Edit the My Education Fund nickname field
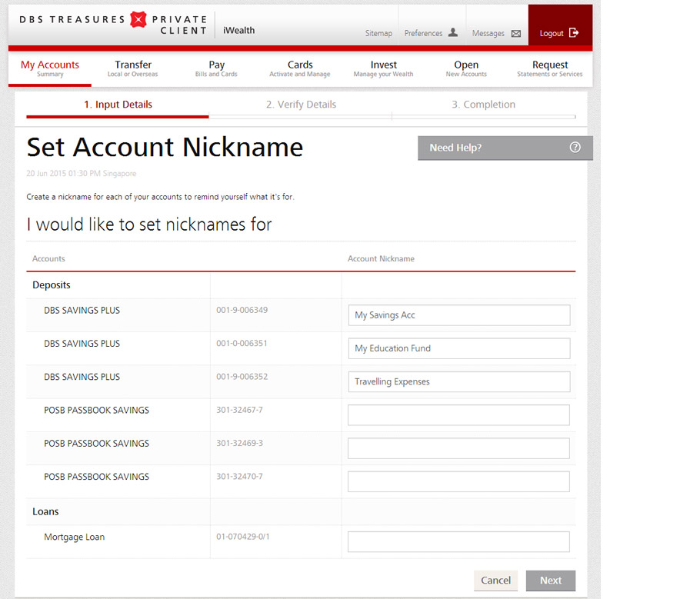The height and width of the screenshot is (599, 700). point(459,348)
